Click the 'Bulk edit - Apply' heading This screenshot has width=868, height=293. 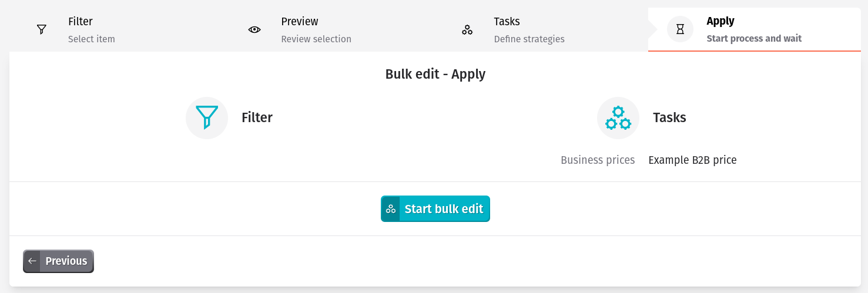pos(435,74)
